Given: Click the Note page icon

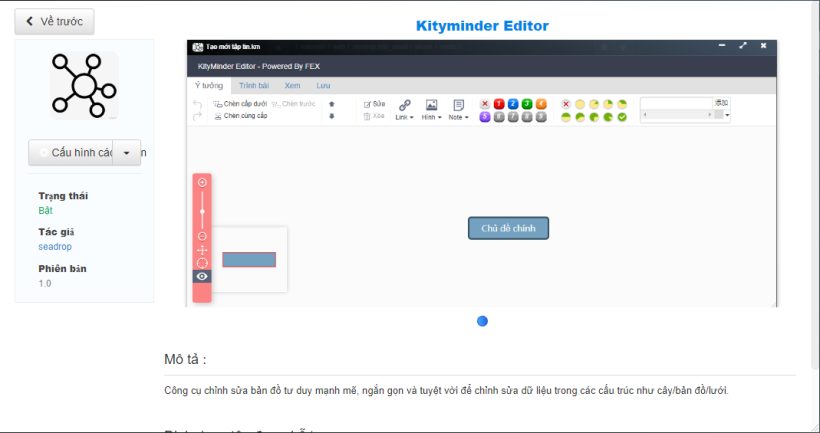Looking at the screenshot, I should (459, 105).
